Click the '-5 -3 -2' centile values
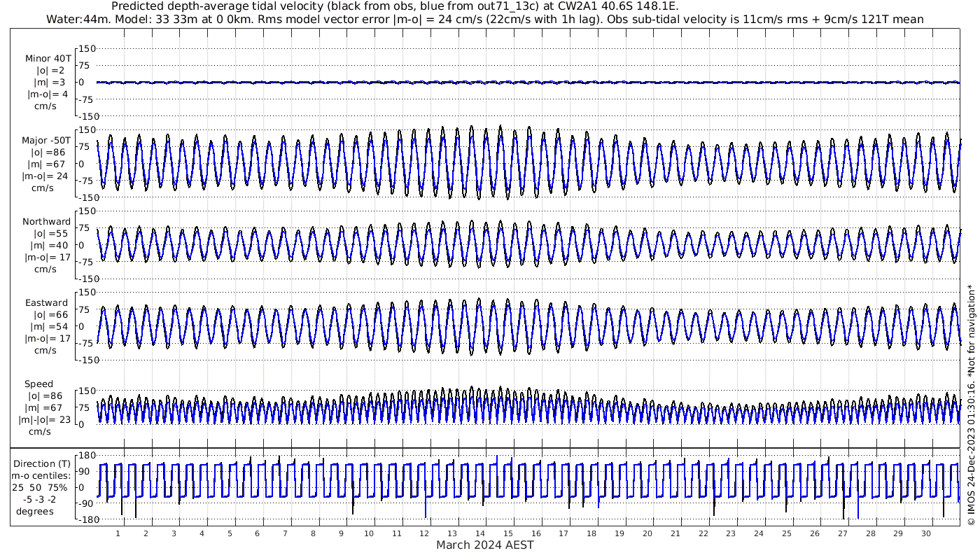 39,499
